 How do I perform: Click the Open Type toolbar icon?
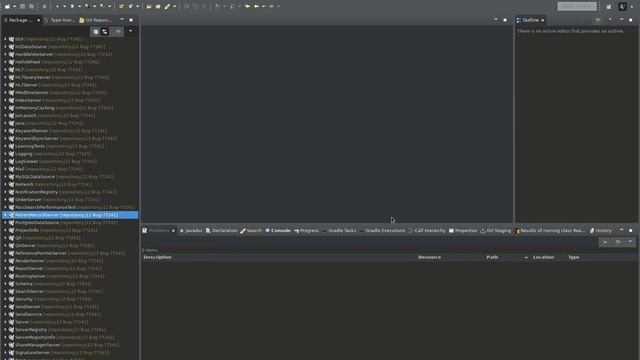point(149,6)
